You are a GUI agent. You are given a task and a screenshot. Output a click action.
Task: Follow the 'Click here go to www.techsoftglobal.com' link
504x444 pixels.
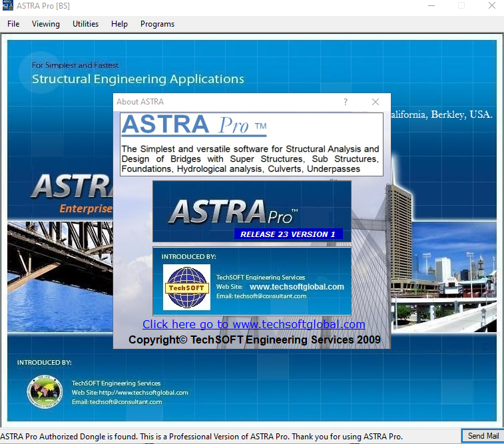254,324
